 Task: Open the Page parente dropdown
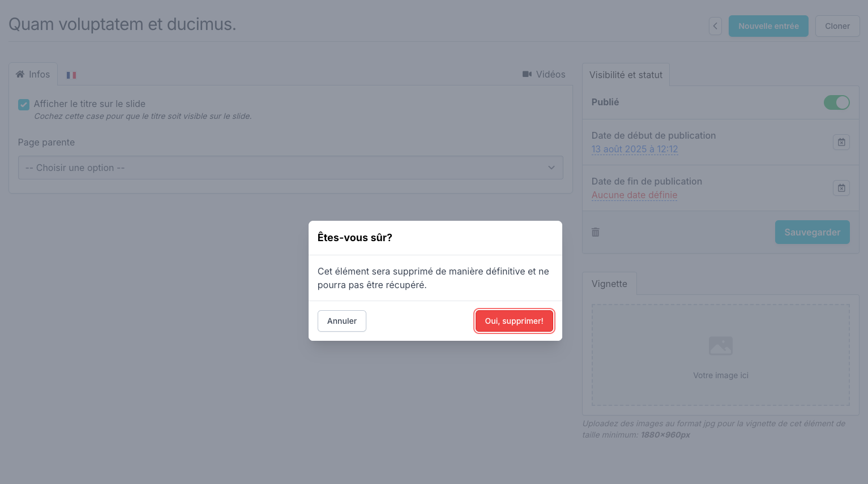[x=290, y=168]
